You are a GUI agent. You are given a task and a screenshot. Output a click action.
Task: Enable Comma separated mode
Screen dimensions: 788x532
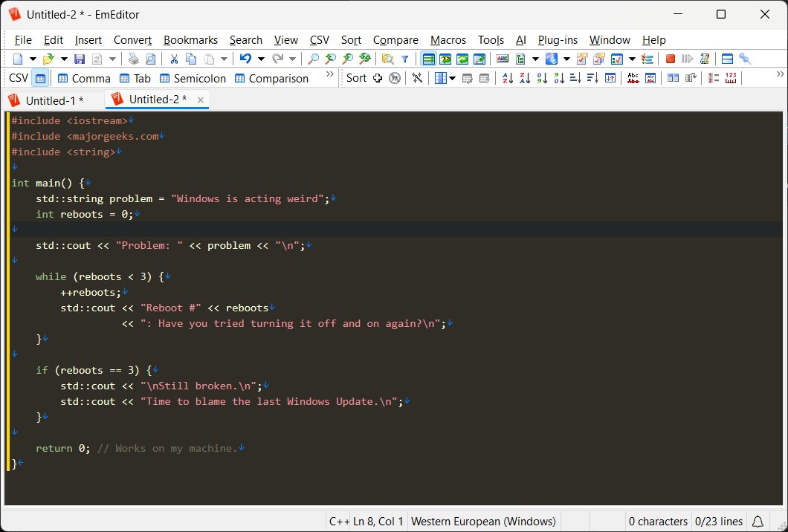(84, 78)
